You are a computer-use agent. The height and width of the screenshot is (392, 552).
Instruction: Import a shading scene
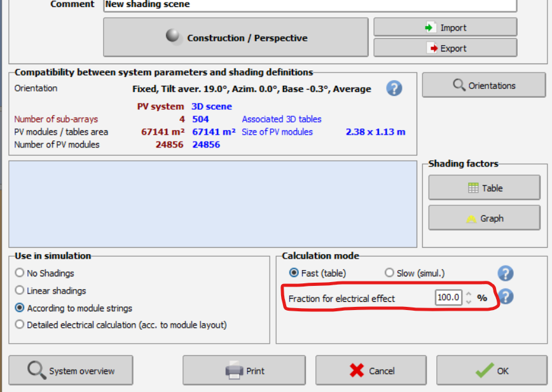coord(445,27)
